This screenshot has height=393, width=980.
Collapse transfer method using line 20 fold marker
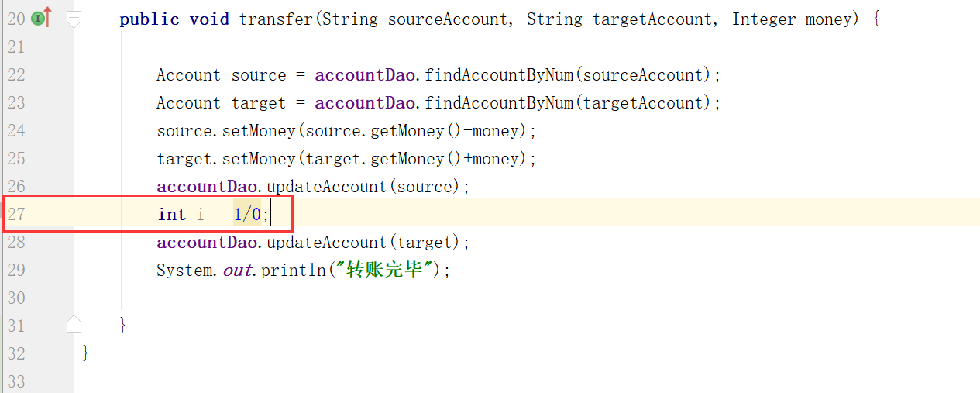(x=74, y=19)
